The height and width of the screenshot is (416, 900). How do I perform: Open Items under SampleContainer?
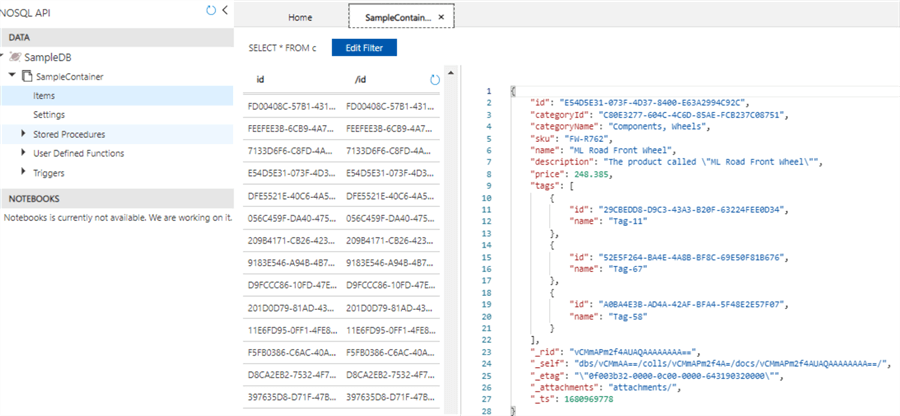click(x=44, y=96)
